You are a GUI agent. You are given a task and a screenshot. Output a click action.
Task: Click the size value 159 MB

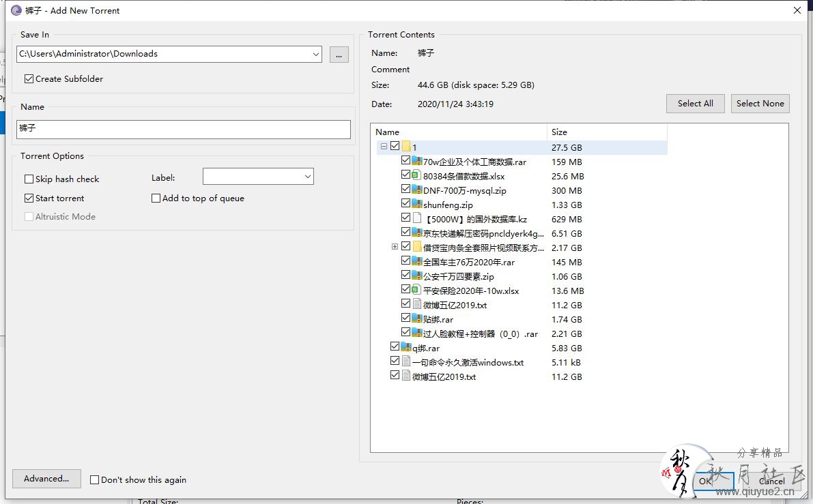(567, 162)
